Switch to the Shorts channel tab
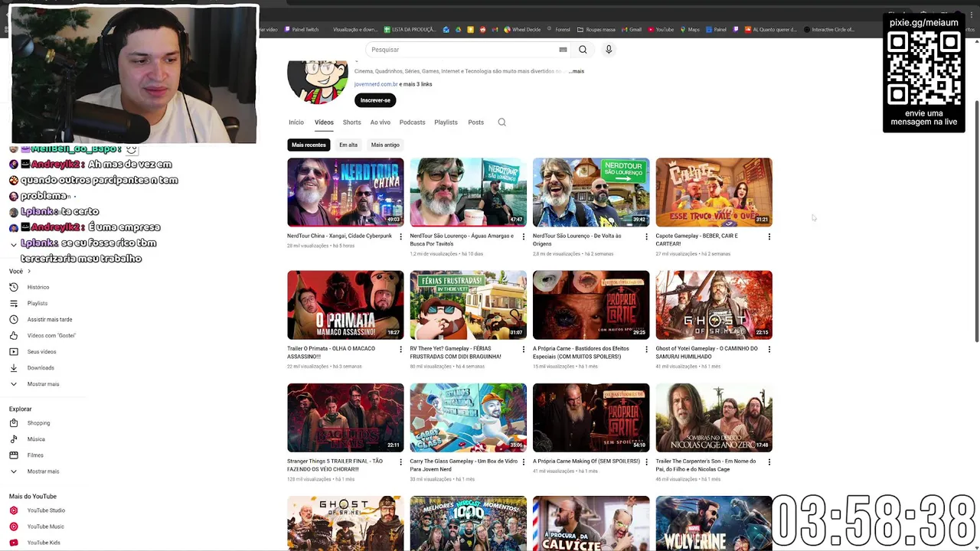The height and width of the screenshot is (551, 980). 352,122
